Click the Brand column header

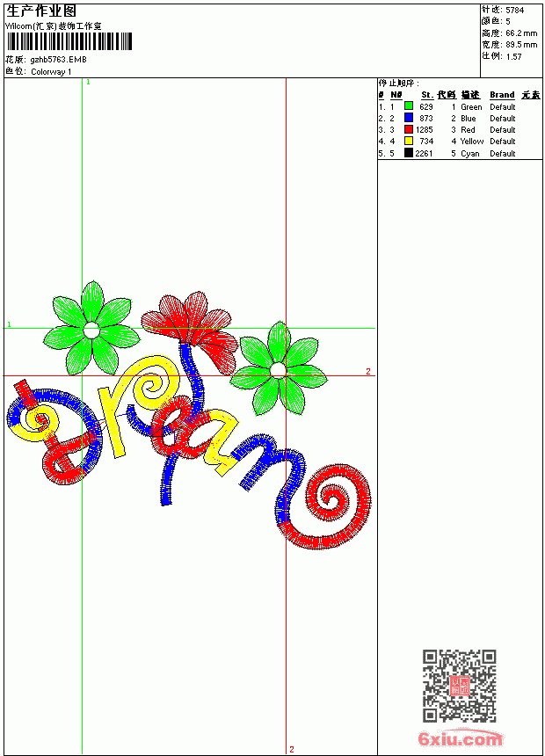(x=502, y=95)
